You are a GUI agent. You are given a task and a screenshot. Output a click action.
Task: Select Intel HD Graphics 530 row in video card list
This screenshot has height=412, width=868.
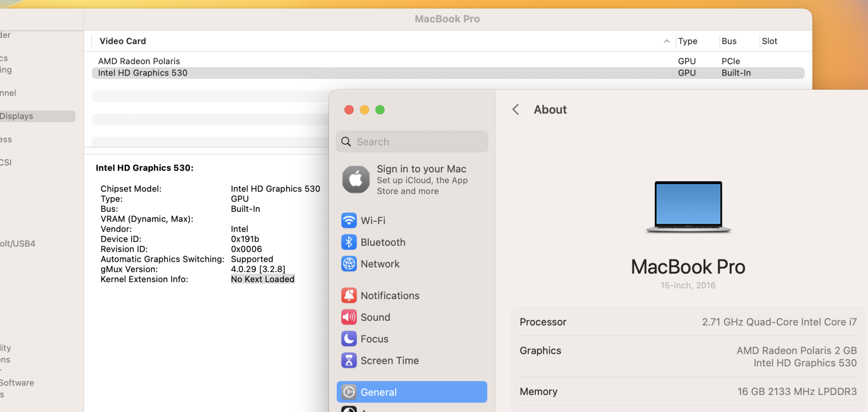448,73
